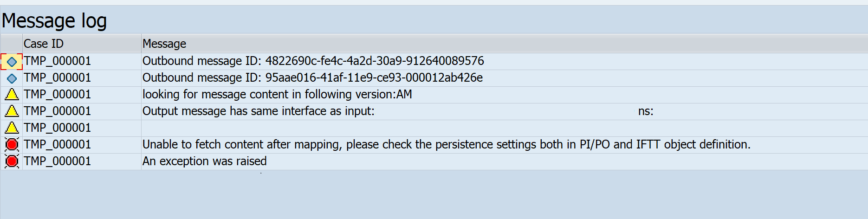Click error icon next to 'An exception was raised'
The width and height of the screenshot is (868, 219).
click(x=12, y=161)
